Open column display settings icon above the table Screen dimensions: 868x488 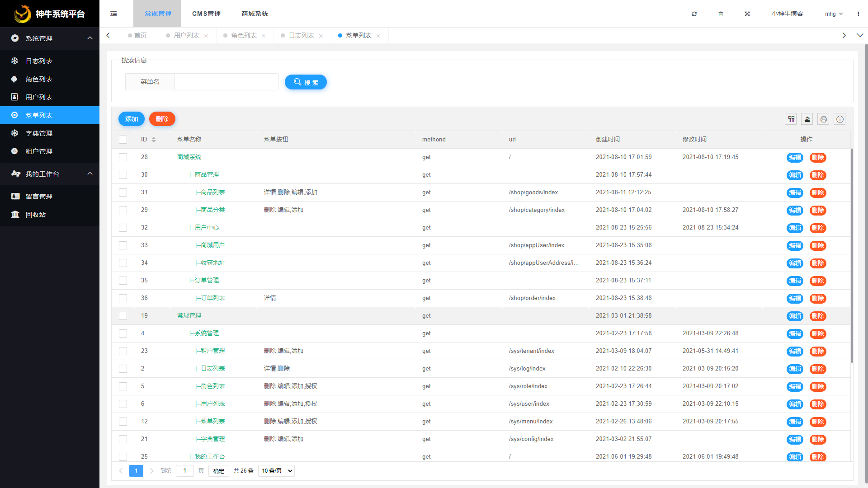coord(791,119)
